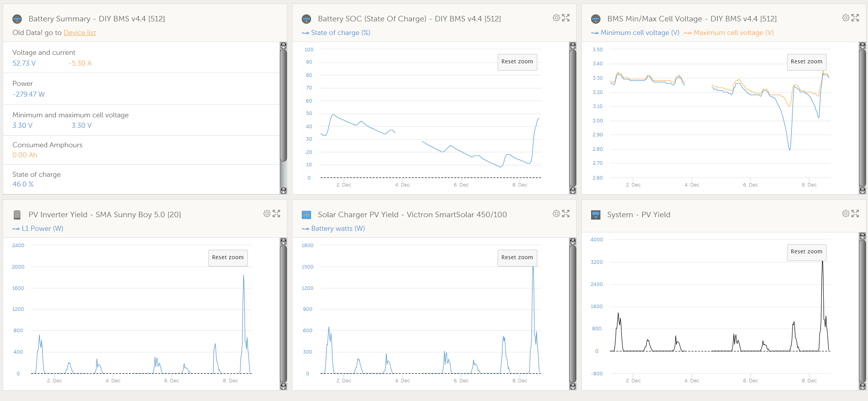
Task: Open settings gear for BMS Min/Max Cell Voltage widget
Action: (845, 18)
